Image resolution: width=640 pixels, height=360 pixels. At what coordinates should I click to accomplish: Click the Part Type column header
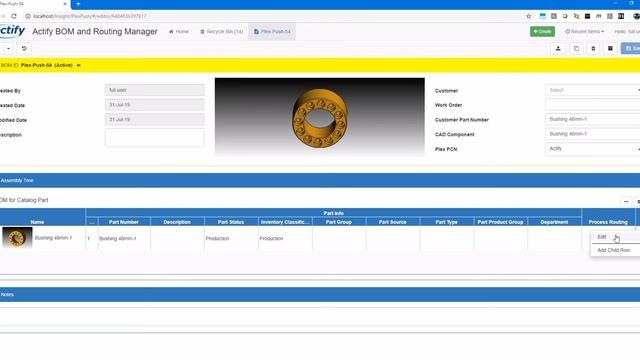tap(447, 222)
